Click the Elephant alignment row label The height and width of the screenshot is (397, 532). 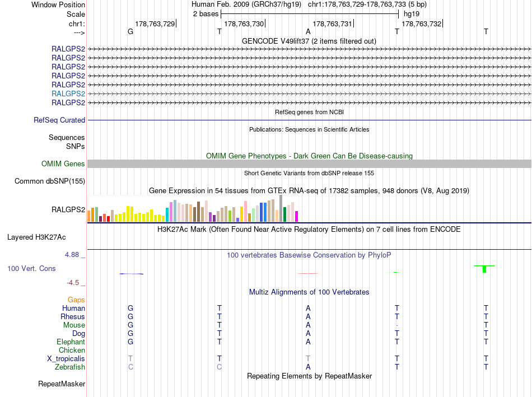pos(71,342)
